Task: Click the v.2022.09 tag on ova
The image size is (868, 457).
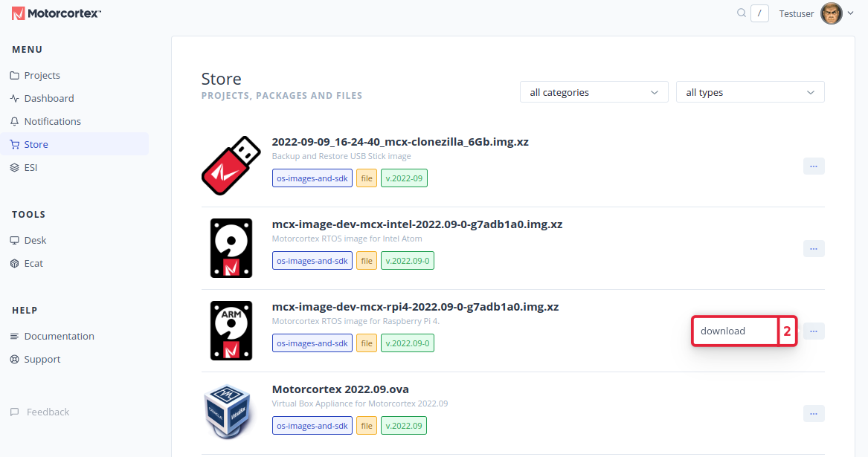Action: (404, 426)
